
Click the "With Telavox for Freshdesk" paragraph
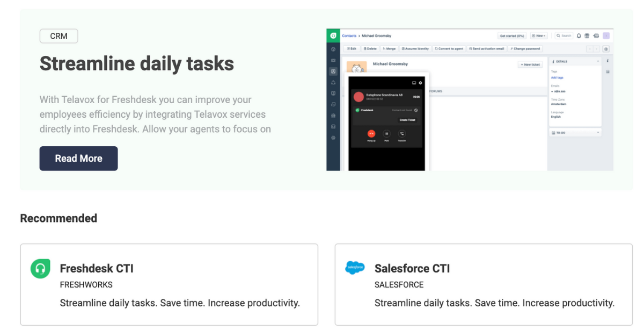(155, 114)
